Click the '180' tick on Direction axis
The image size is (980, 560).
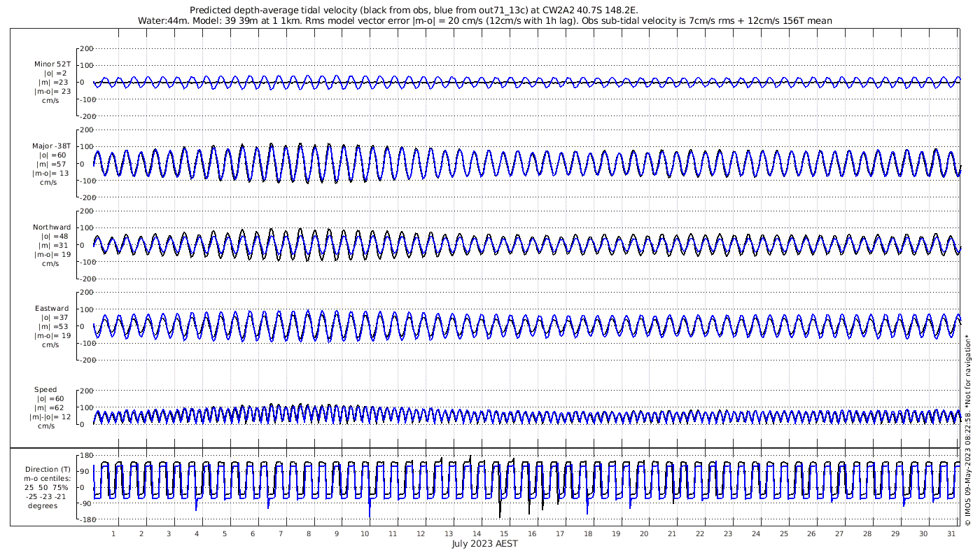point(87,456)
